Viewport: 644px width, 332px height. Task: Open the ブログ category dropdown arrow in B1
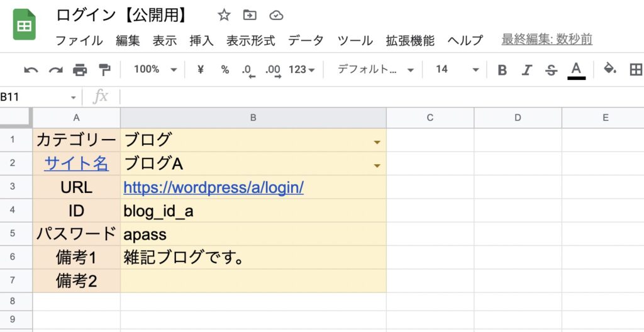[377, 143]
